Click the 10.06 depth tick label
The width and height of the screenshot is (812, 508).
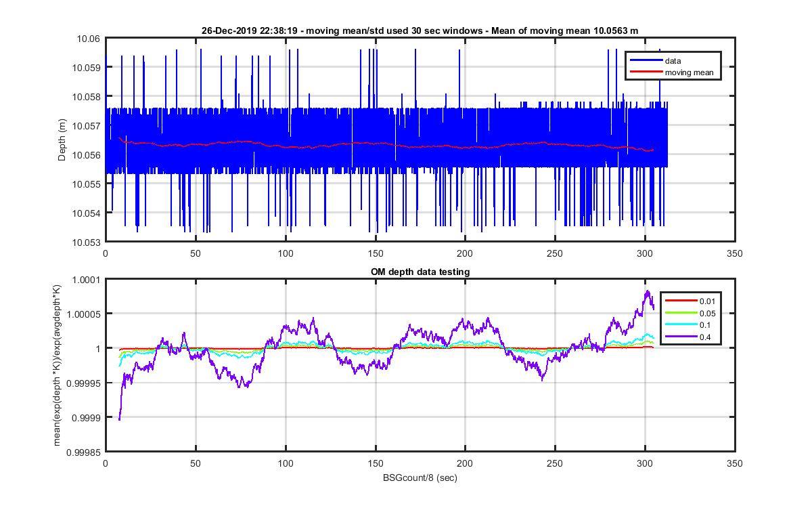pyautogui.click(x=87, y=39)
